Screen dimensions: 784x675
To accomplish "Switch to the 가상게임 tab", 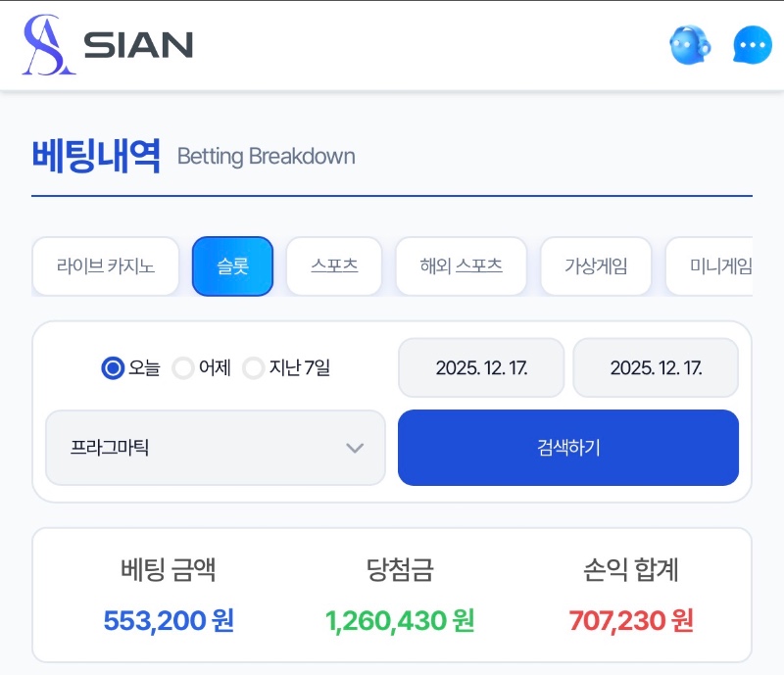I will click(596, 266).
